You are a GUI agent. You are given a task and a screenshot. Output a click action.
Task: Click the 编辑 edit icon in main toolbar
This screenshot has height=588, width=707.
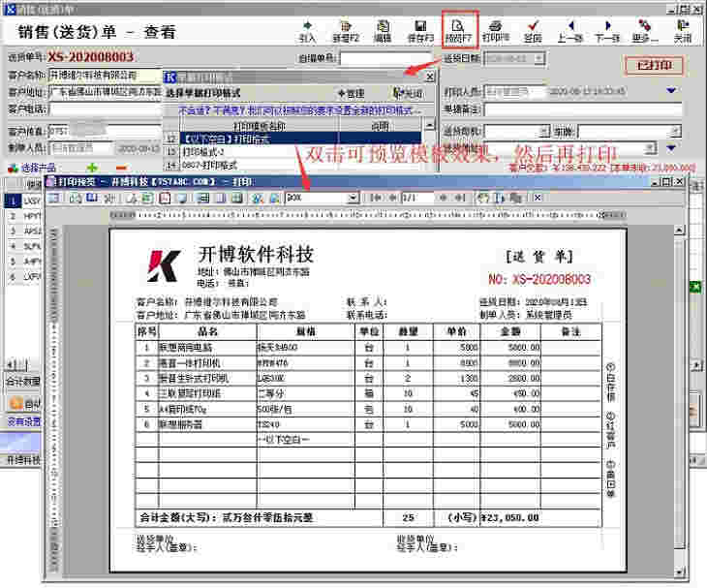(x=383, y=31)
